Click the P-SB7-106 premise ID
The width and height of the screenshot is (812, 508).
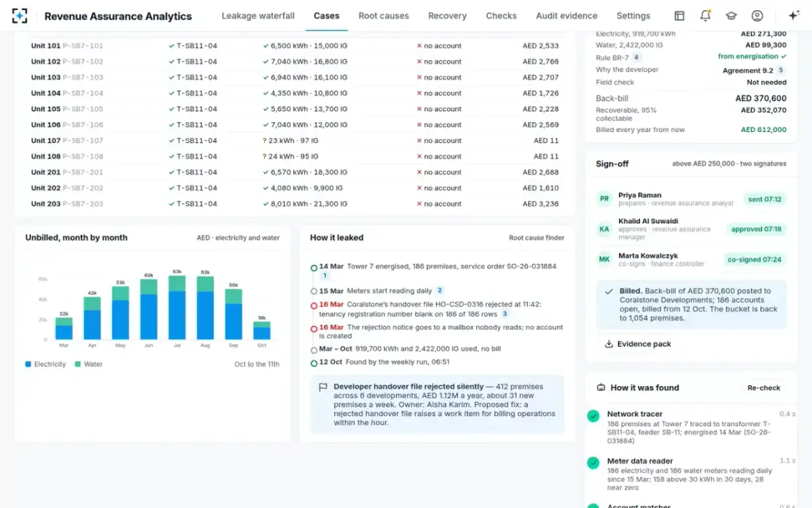point(83,125)
